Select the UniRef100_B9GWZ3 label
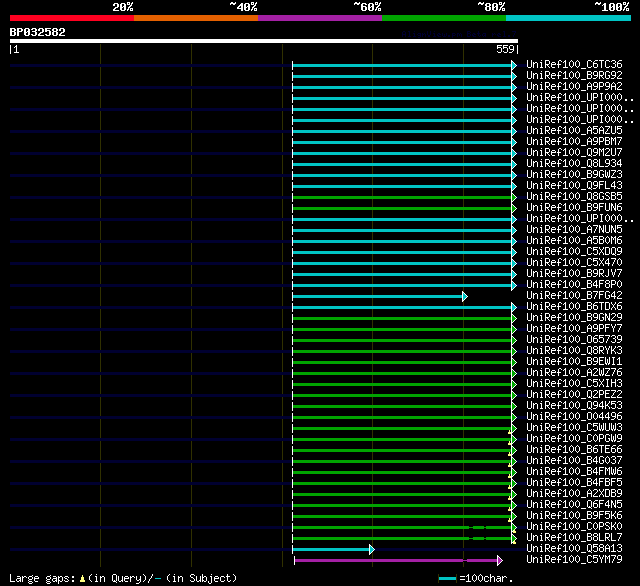 pos(574,175)
